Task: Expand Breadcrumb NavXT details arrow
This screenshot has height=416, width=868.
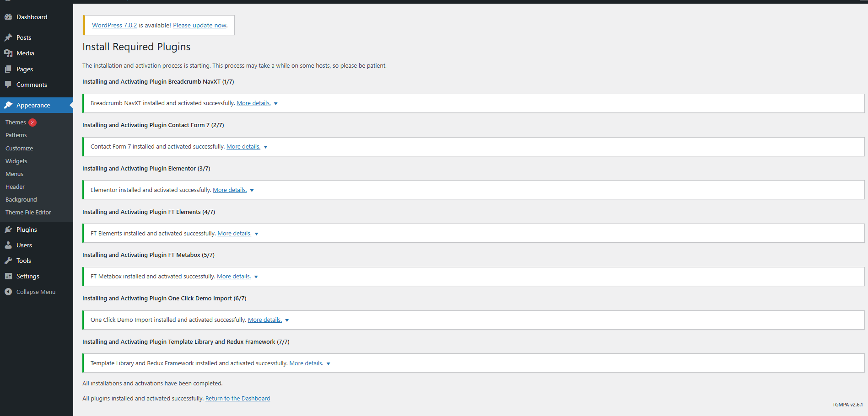Action: click(x=276, y=104)
